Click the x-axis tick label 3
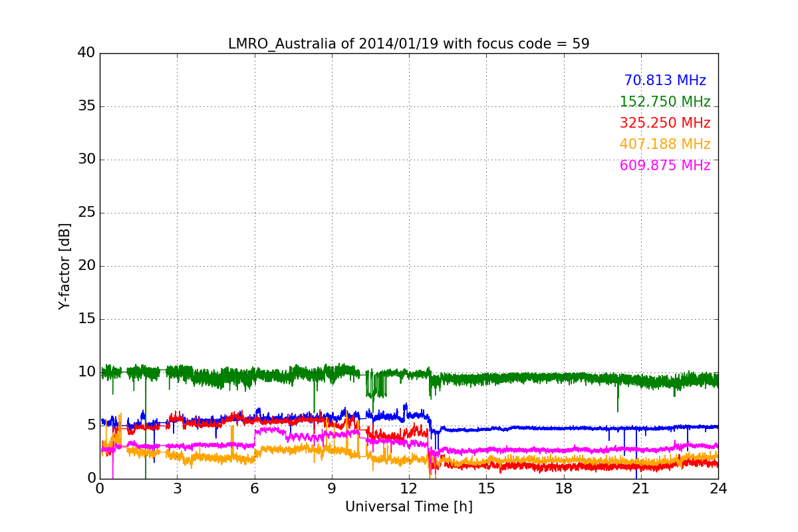Screen dimensions: 798x532 (177, 488)
